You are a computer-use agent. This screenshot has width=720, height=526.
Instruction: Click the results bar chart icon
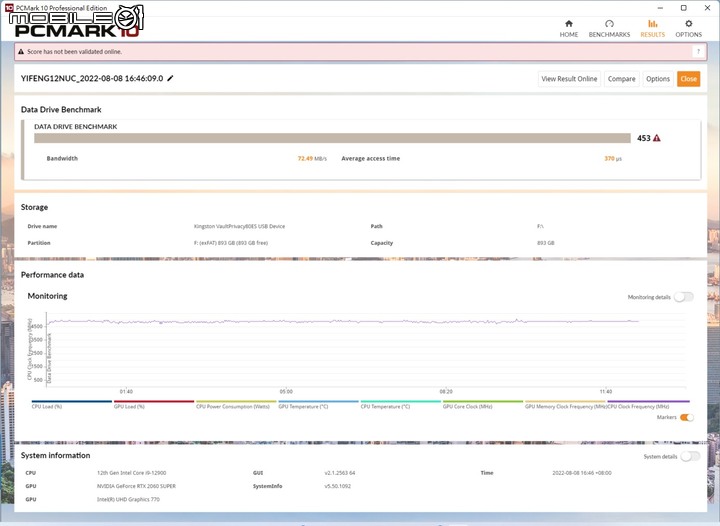[652, 23]
